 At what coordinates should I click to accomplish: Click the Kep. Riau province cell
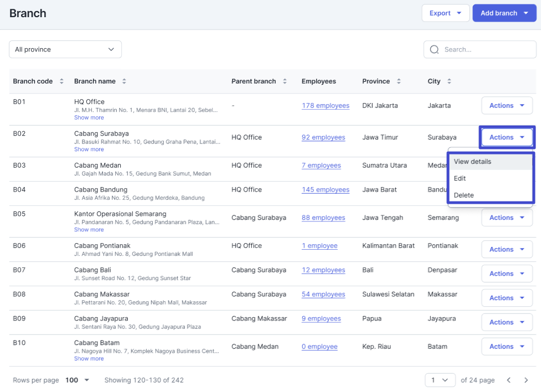click(377, 347)
